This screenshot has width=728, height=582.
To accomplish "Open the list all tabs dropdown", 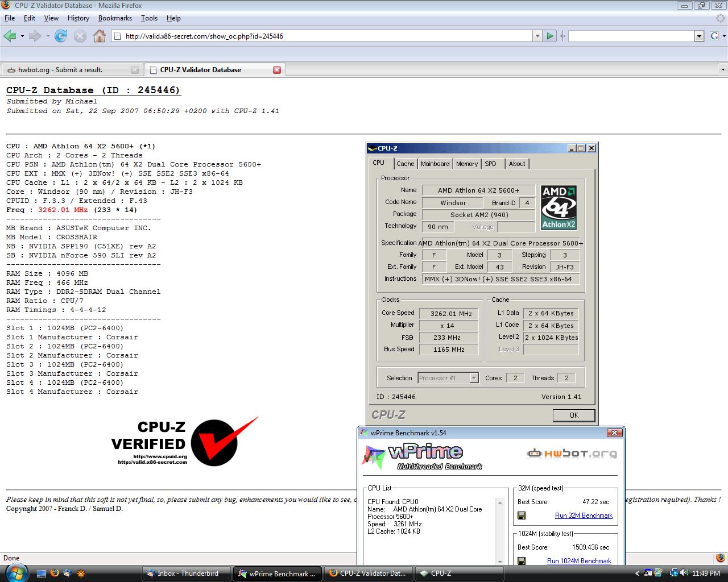I will [722, 70].
